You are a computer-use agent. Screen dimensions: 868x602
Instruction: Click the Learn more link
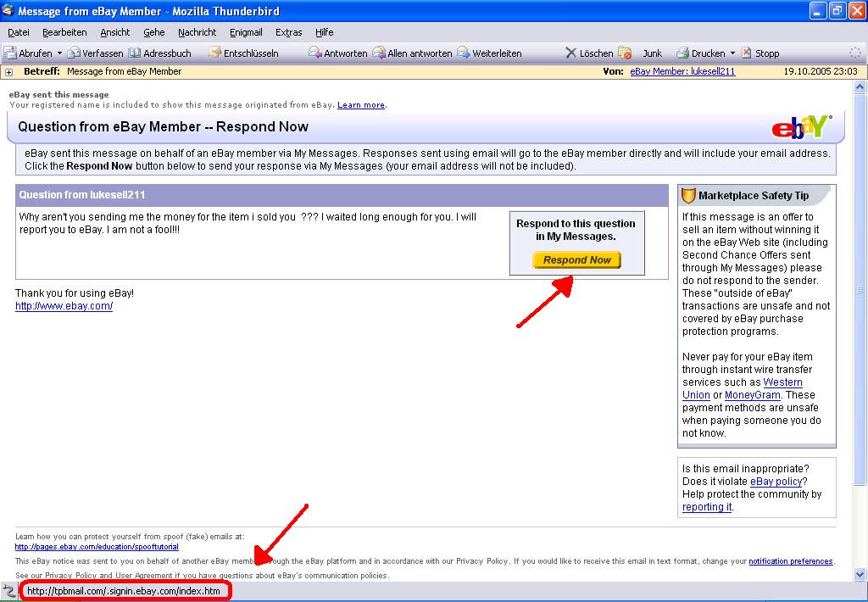[x=361, y=104]
